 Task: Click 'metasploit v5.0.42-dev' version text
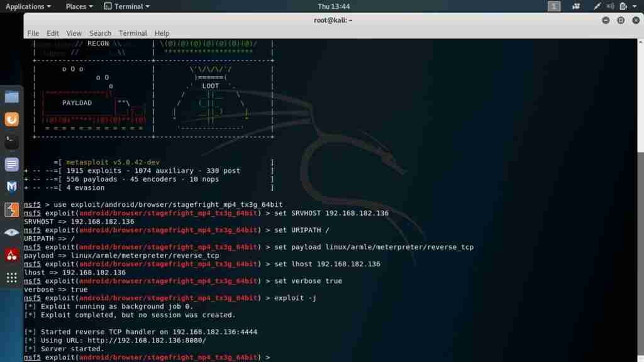click(113, 162)
